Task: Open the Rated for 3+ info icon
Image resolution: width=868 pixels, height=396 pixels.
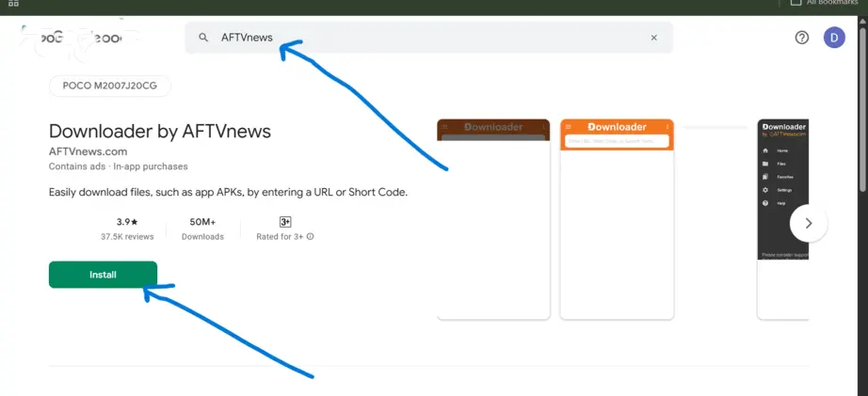Action: point(310,237)
